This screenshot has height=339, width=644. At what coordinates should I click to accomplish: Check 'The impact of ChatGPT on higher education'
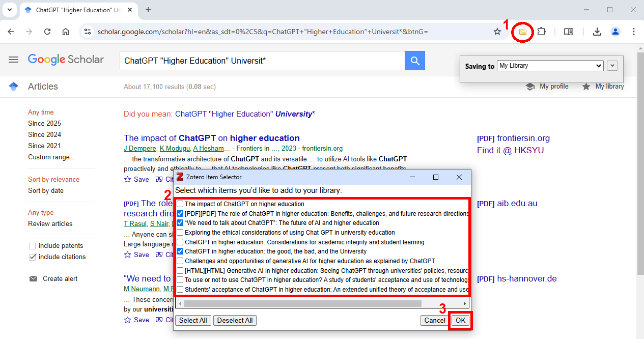tap(180, 204)
